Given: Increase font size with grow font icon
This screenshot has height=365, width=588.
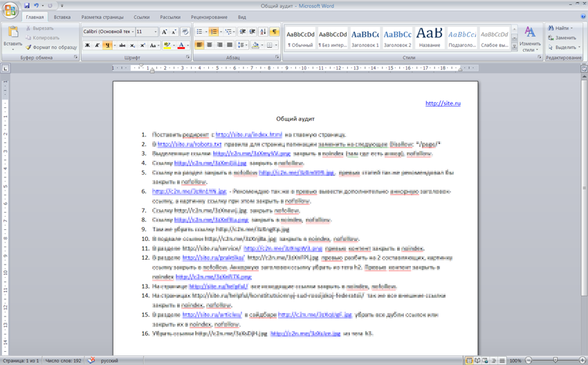Looking at the screenshot, I should coord(164,32).
